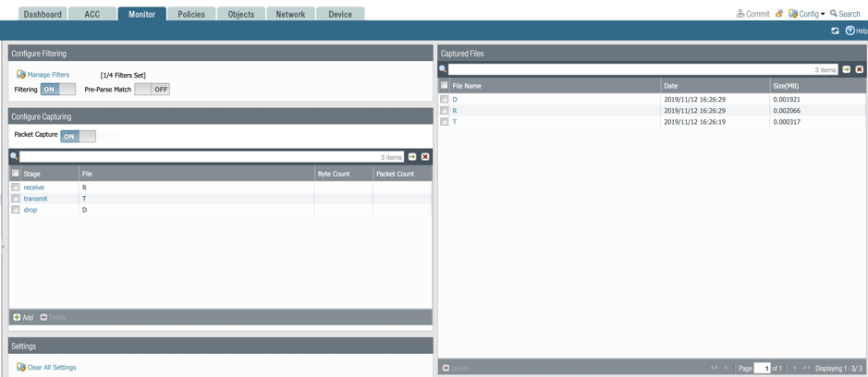The height and width of the screenshot is (377, 868).
Task: Check the transmit stage checkbox
Action: click(16, 199)
